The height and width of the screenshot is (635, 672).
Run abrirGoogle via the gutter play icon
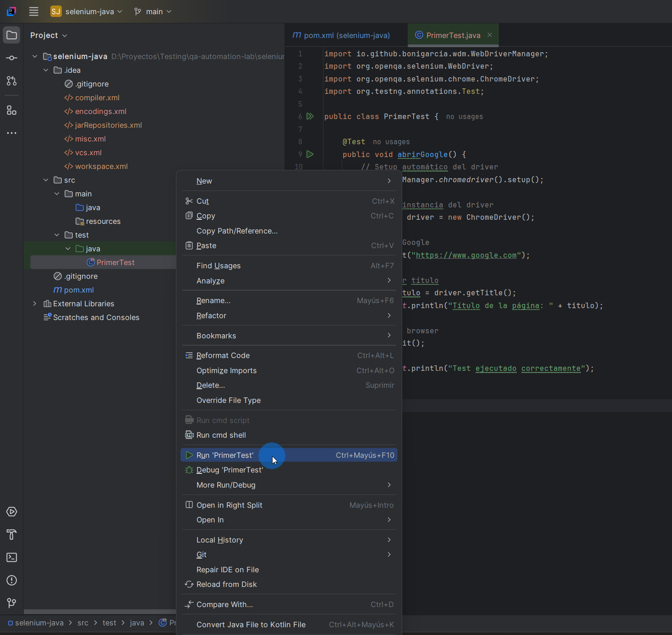click(x=310, y=154)
